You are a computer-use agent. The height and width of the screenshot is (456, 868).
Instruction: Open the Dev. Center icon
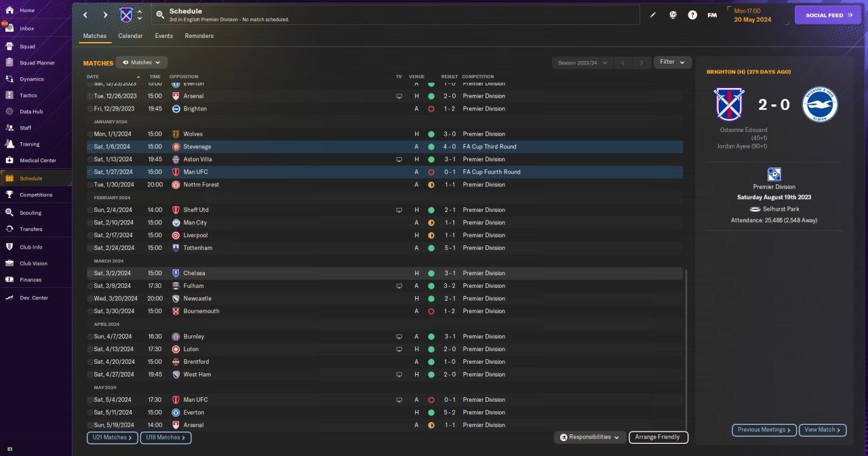coord(9,298)
